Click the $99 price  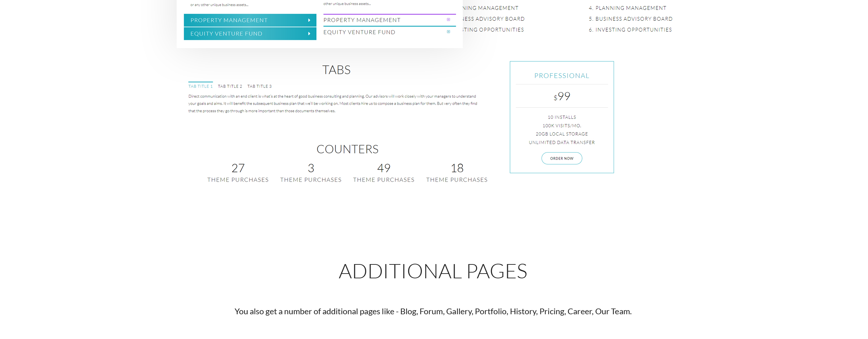point(562,96)
